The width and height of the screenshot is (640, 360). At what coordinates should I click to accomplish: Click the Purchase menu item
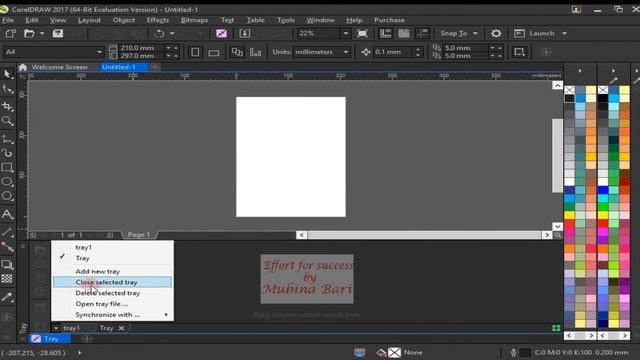(x=389, y=20)
